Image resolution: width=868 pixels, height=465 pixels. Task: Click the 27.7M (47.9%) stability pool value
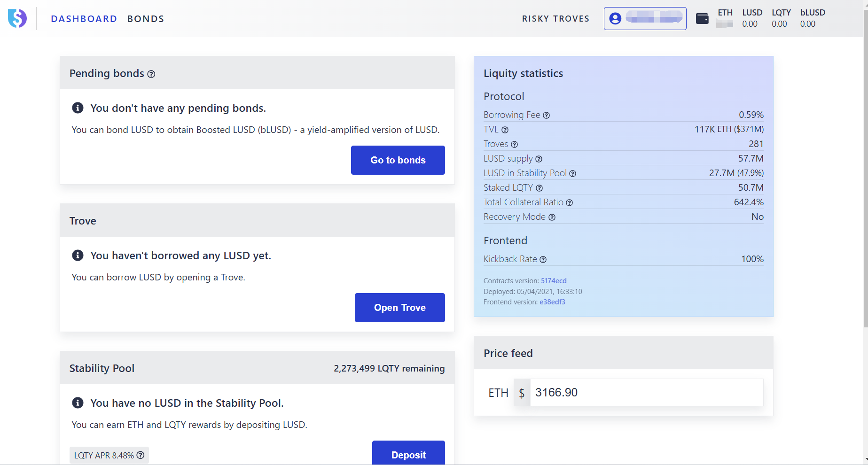pyautogui.click(x=736, y=173)
